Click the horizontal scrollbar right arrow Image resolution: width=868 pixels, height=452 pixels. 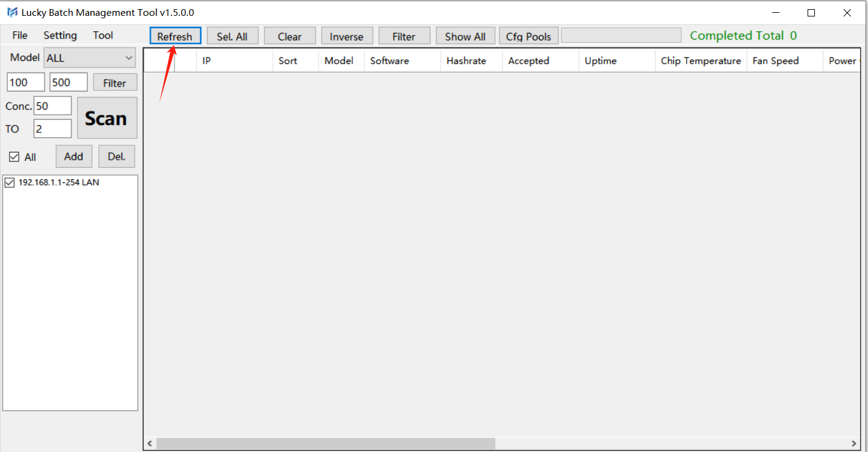click(x=855, y=443)
